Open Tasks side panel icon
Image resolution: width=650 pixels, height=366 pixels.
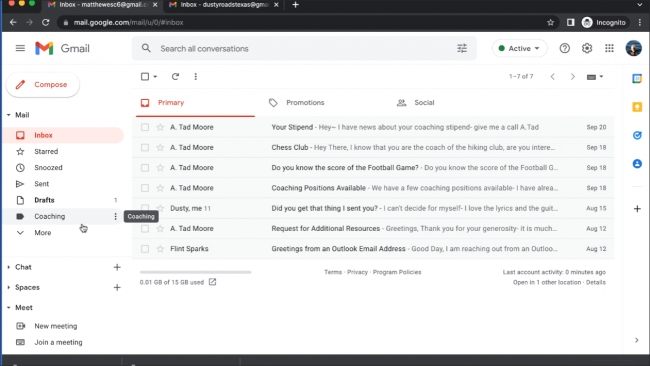[x=637, y=135]
